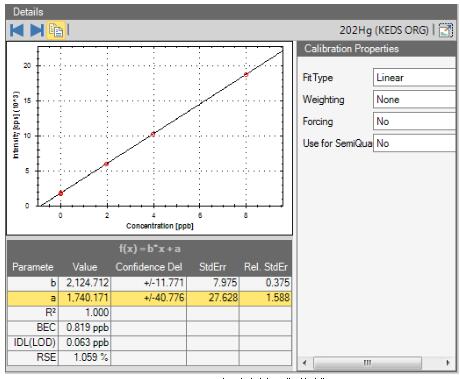Click scrollbar right arrow in properties panel
Screen dimensions: 460x379
pyautogui.click(x=448, y=362)
